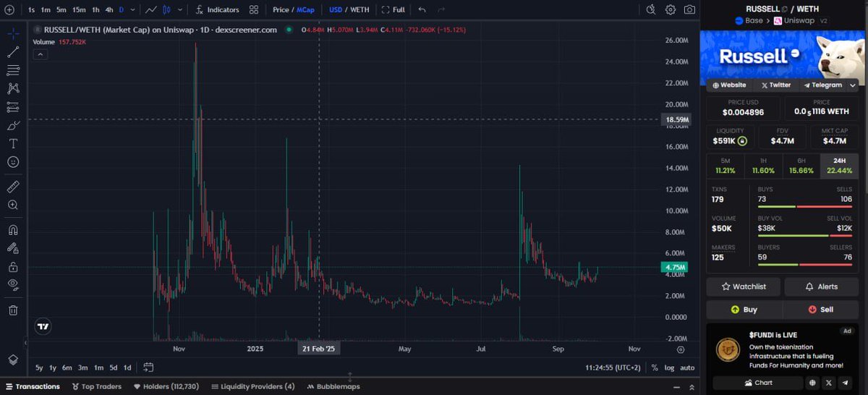
Task: Open the forecasting and measurement tools
Action: [13, 107]
